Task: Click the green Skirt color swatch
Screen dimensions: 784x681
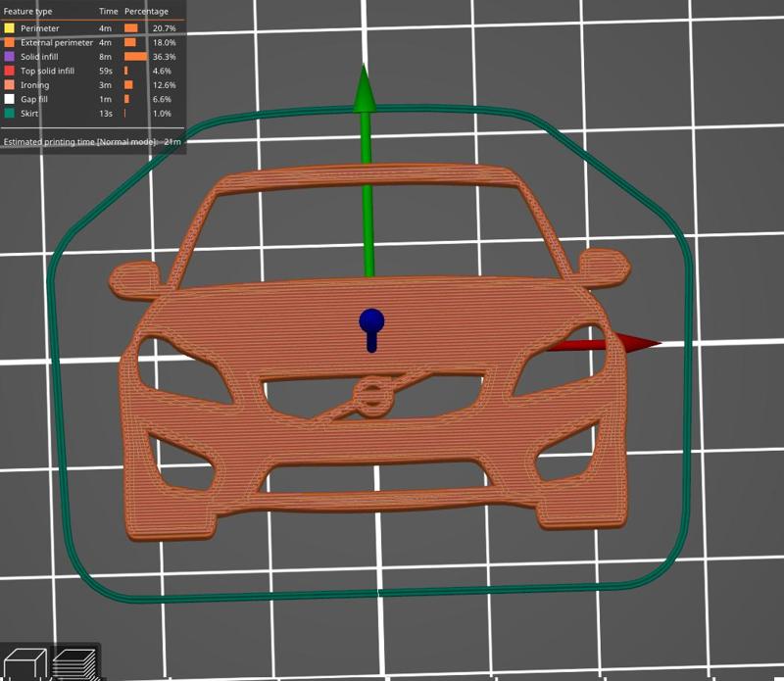Action: tap(9, 113)
